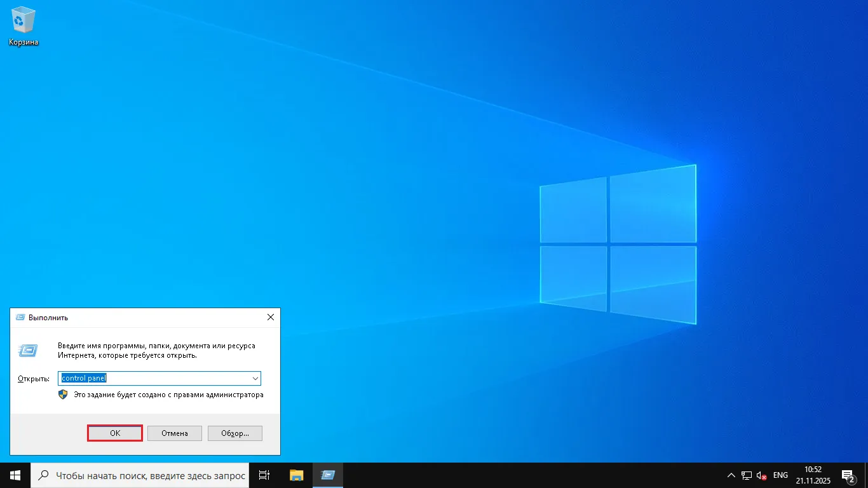This screenshot has width=868, height=488.
Task: Click the Обзор... (Browse) button
Action: [234, 433]
